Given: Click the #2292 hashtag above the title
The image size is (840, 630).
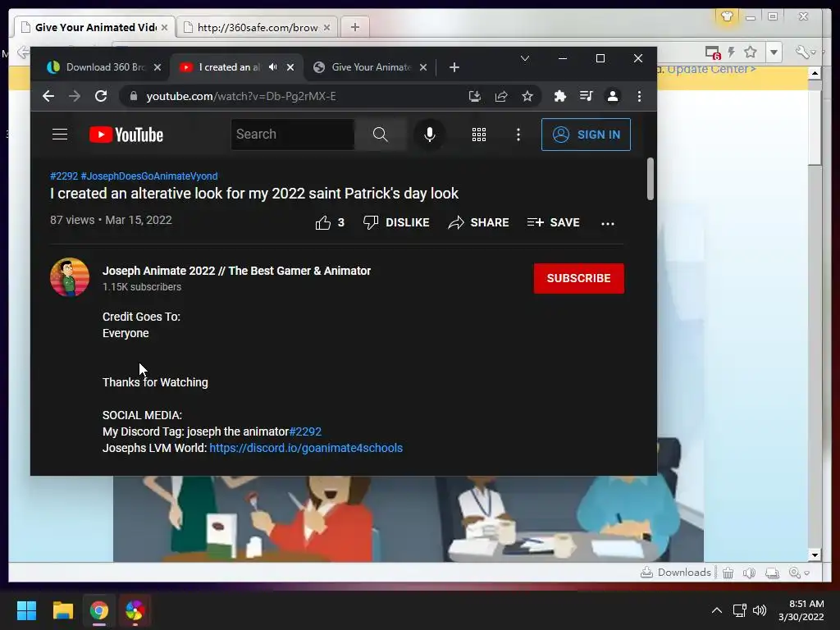Looking at the screenshot, I should click(64, 176).
